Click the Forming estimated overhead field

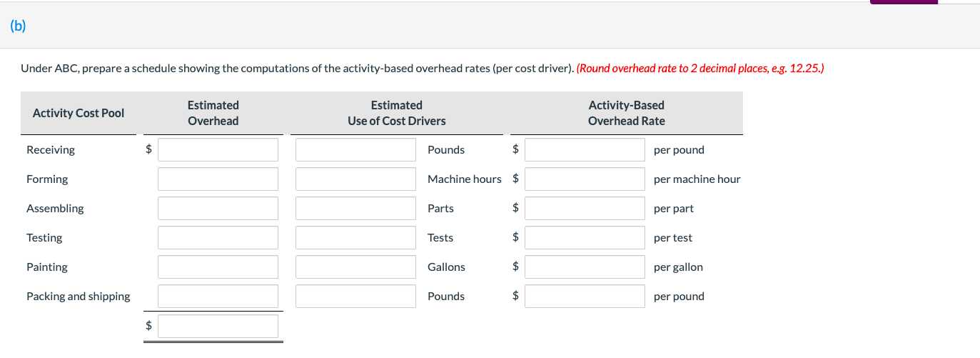point(218,179)
